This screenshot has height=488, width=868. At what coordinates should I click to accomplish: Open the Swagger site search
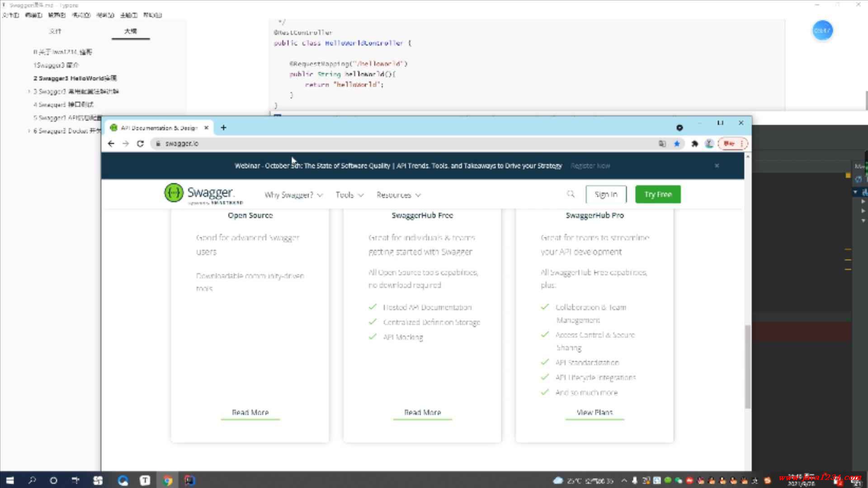click(x=571, y=194)
